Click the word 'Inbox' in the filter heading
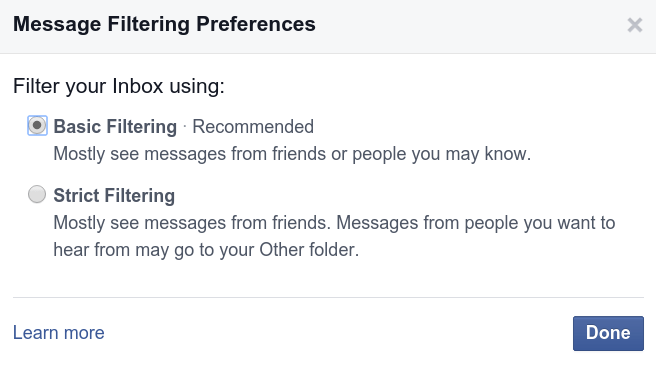The height and width of the screenshot is (365, 656). [x=137, y=86]
